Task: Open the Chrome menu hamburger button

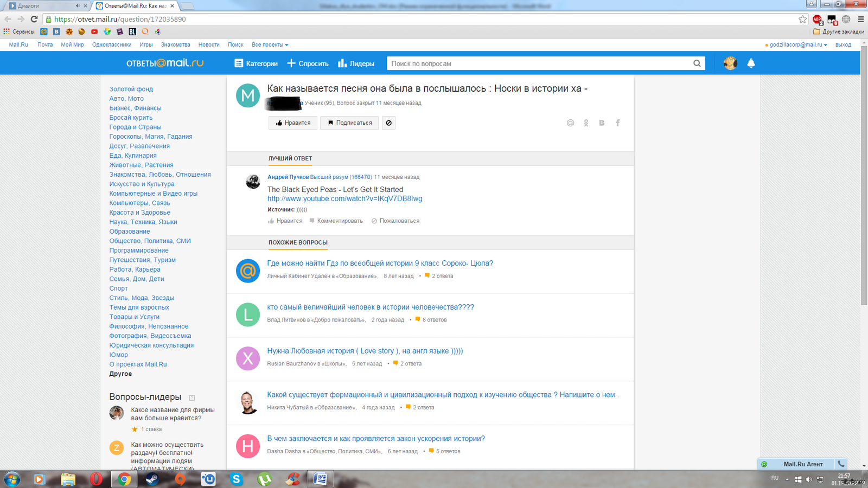Action: 860,19
